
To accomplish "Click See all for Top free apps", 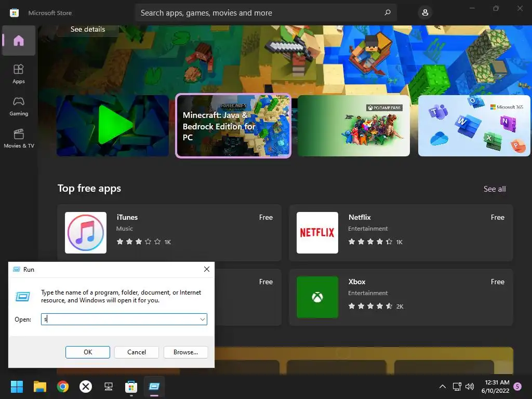I will (x=495, y=189).
